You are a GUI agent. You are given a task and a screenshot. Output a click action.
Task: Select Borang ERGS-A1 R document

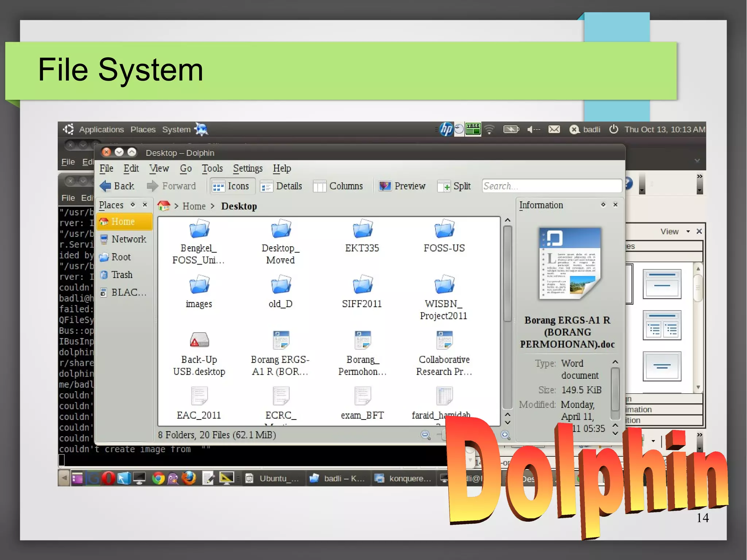click(x=280, y=353)
